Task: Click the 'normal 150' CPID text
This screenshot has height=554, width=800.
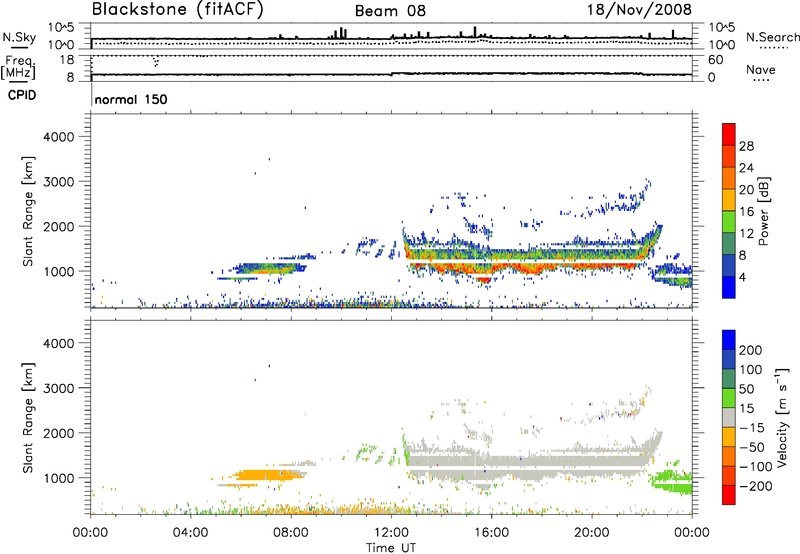Action: click(131, 99)
